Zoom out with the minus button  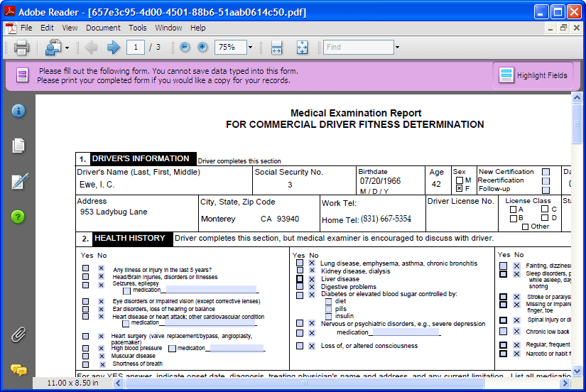tap(185, 47)
